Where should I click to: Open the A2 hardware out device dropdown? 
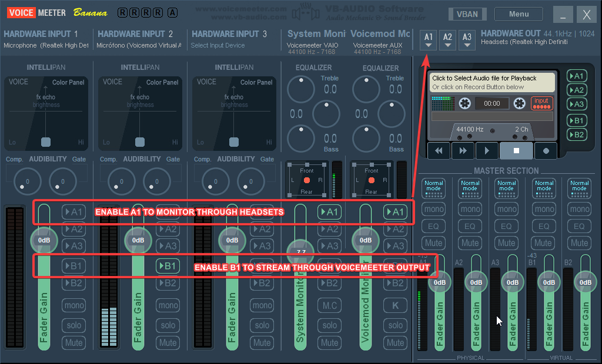click(x=447, y=41)
